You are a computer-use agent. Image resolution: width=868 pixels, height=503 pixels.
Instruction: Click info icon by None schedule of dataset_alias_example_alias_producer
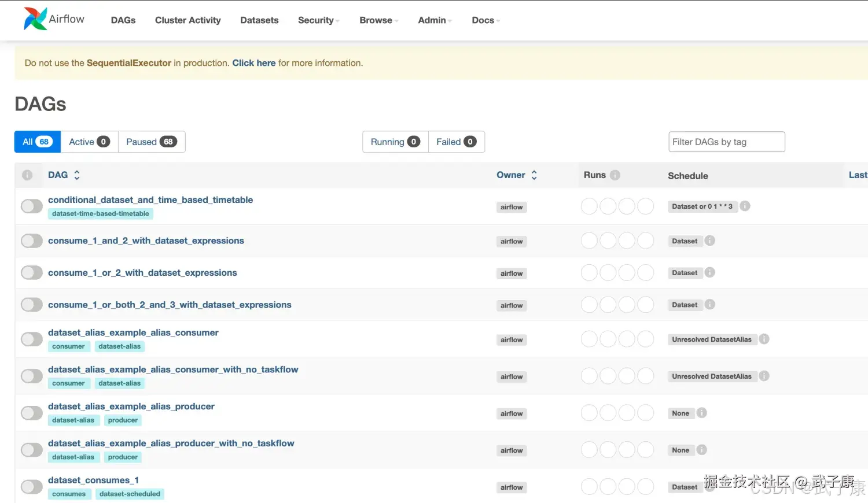pyautogui.click(x=701, y=413)
